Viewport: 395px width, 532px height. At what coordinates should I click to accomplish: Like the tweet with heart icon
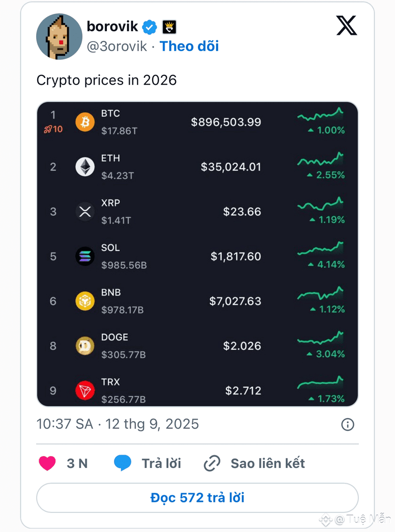click(47, 463)
